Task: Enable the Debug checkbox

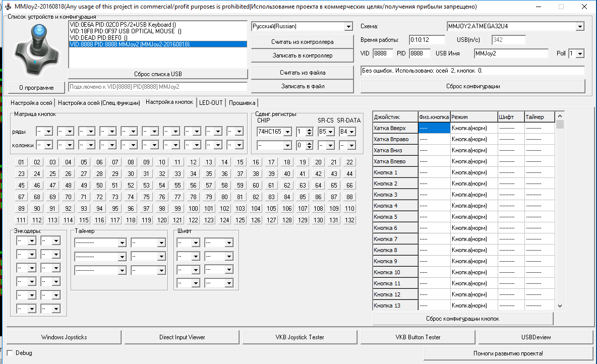Action: [x=11, y=353]
